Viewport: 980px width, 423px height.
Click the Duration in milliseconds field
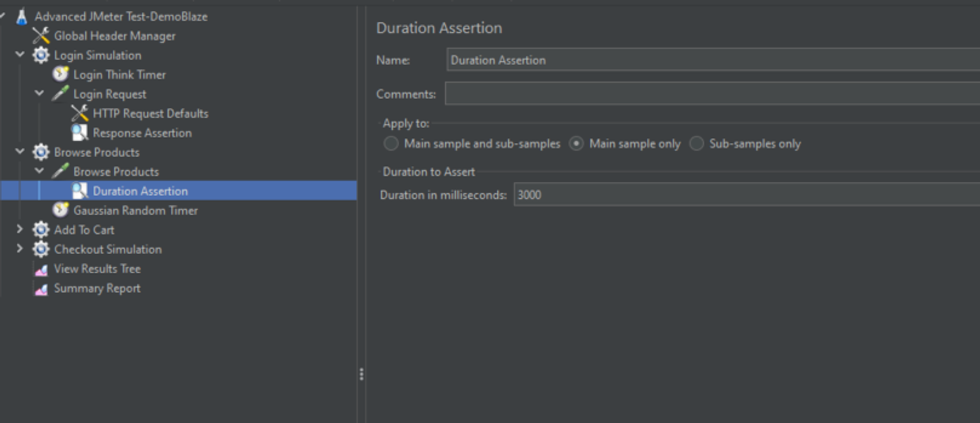747,195
